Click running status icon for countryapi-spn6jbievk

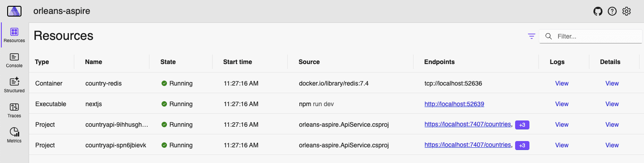point(164,145)
